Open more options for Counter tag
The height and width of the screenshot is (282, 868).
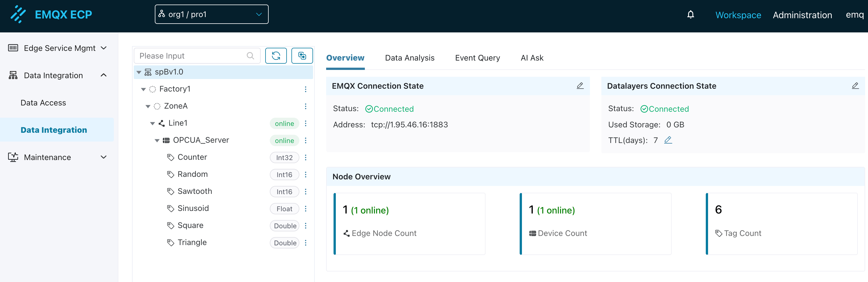305,157
